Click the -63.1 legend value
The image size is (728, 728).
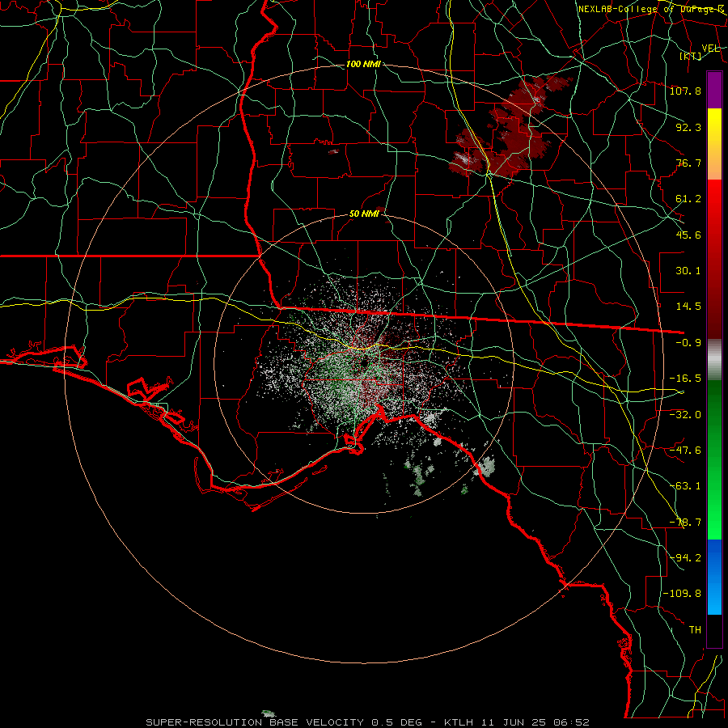[x=685, y=486]
